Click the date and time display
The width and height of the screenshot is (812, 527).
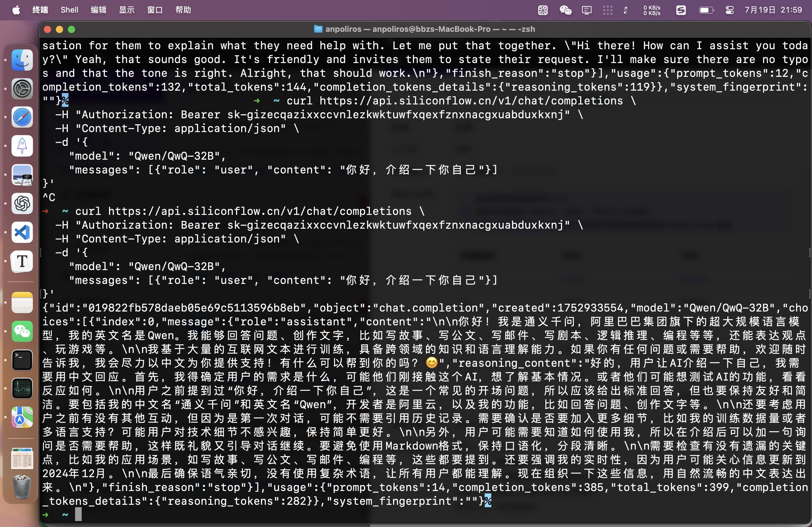(x=773, y=10)
